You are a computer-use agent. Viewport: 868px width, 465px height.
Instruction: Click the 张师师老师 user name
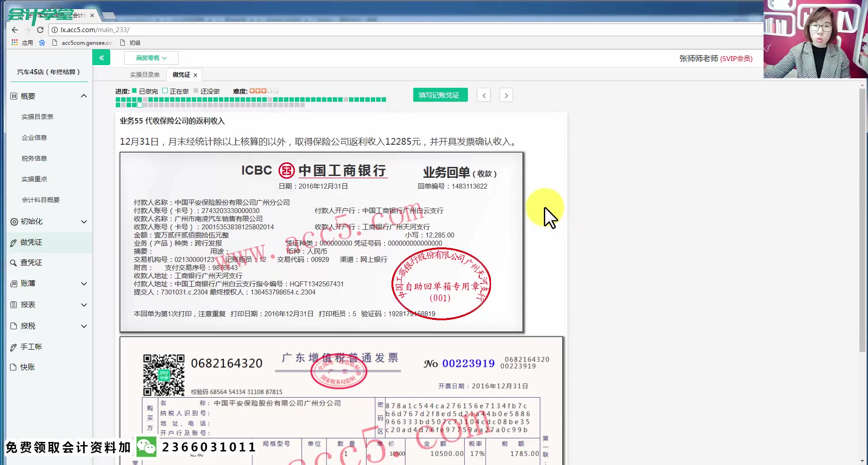698,58
